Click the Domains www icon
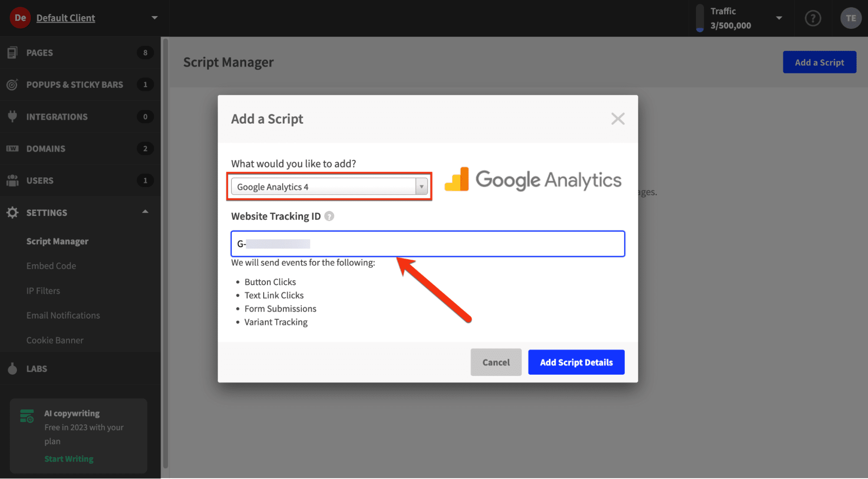The width and height of the screenshot is (868, 479). pyautogui.click(x=12, y=149)
